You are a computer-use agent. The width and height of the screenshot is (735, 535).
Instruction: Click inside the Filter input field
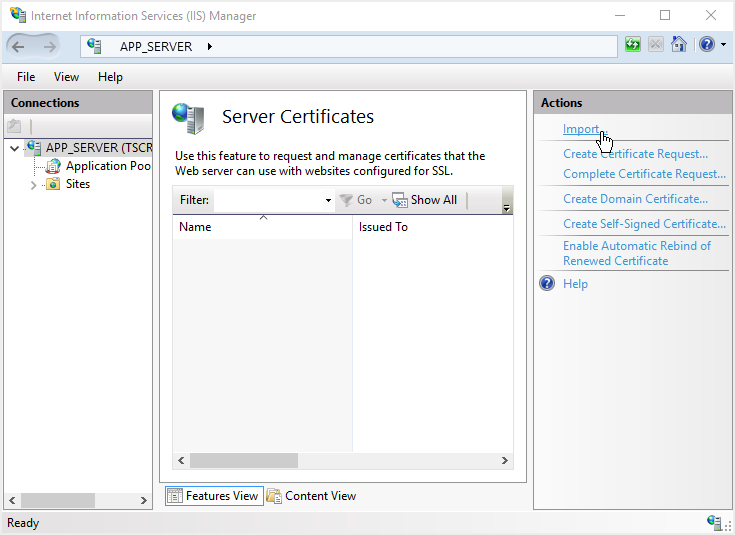269,200
